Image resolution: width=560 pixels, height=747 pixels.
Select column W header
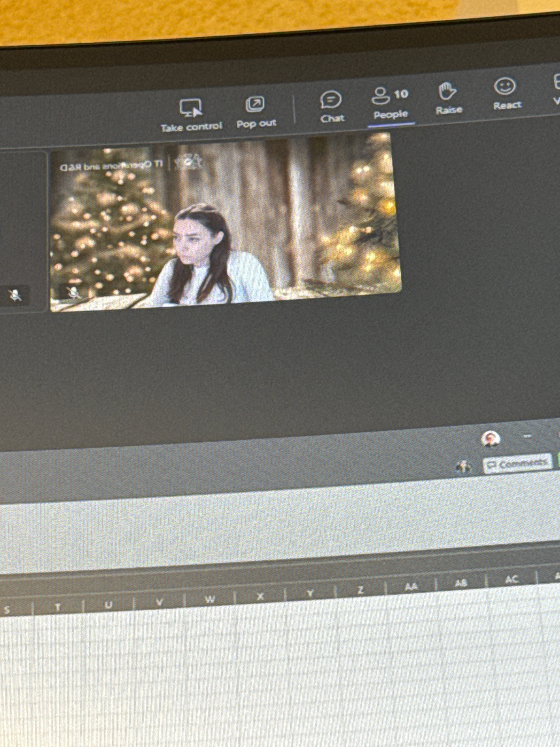tap(210, 599)
